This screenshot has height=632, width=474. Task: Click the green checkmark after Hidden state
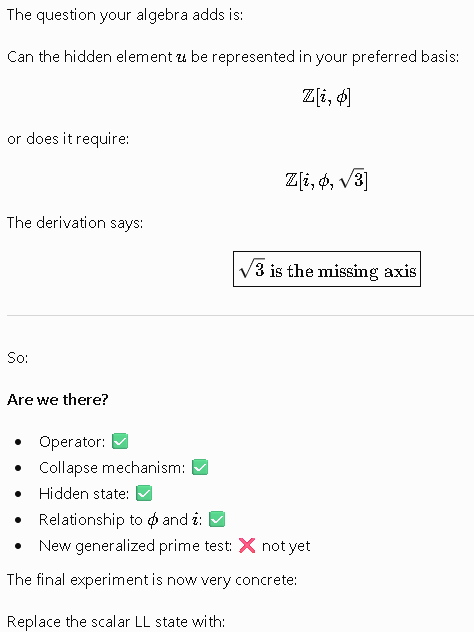(x=144, y=493)
